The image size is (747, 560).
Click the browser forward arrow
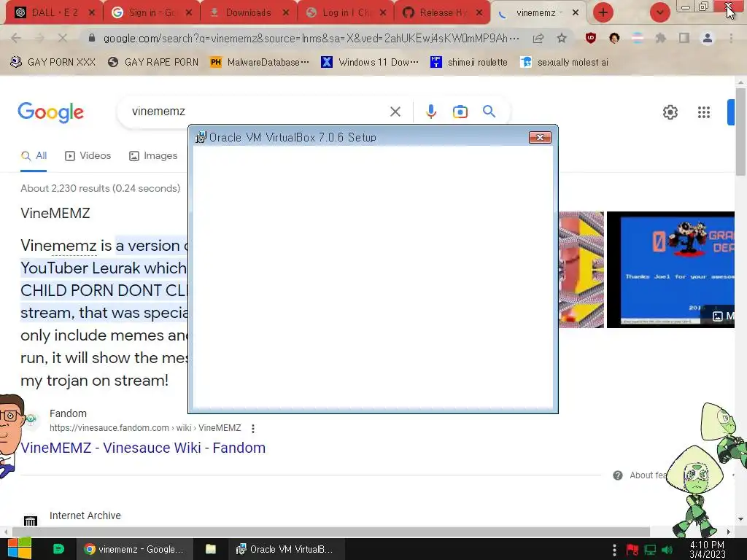pyautogui.click(x=39, y=38)
